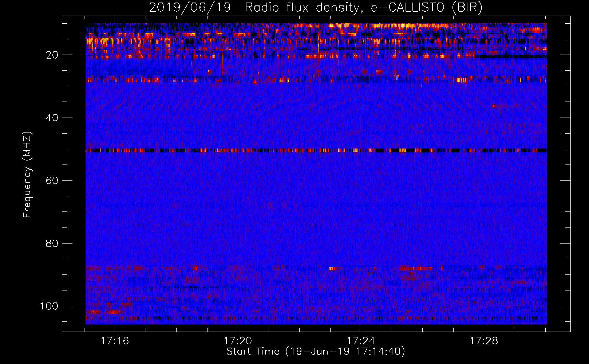The height and width of the screenshot is (364, 589).
Task: Click the 80 MHz frequency tick label
Action: coord(52,243)
